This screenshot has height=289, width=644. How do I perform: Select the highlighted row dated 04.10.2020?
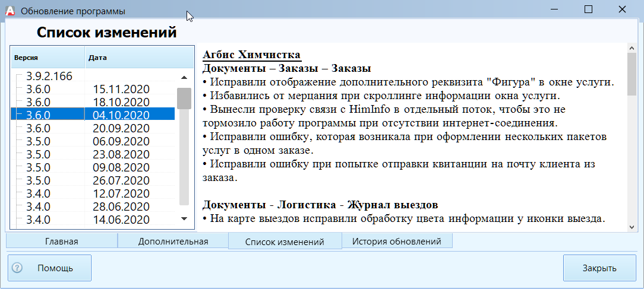pos(93,115)
